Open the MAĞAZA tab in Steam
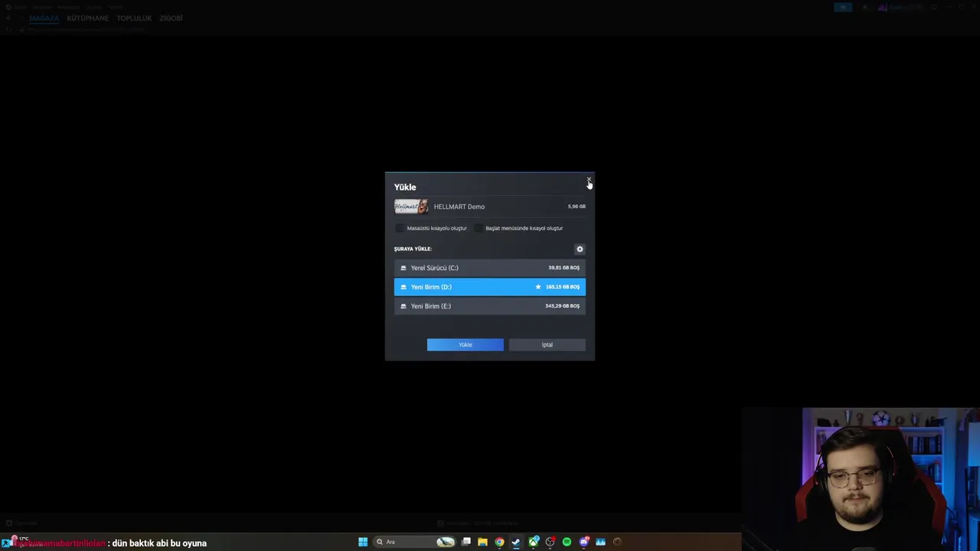The image size is (980, 551). click(x=44, y=18)
